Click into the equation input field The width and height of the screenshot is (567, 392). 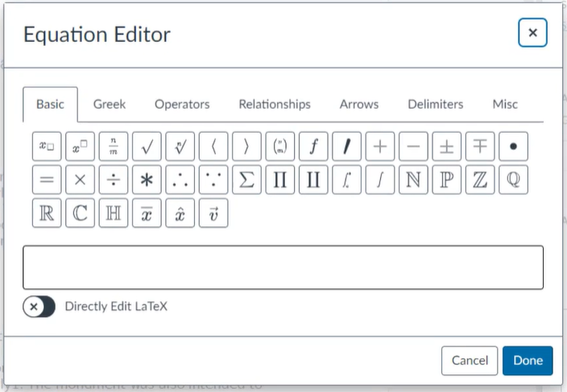[283, 267]
